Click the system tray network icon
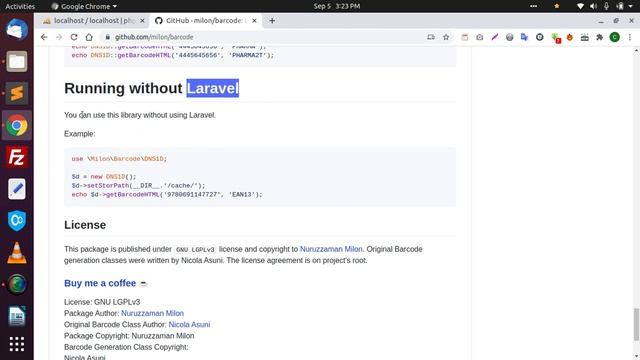Screen dimensions: 640x360 [580, 6]
